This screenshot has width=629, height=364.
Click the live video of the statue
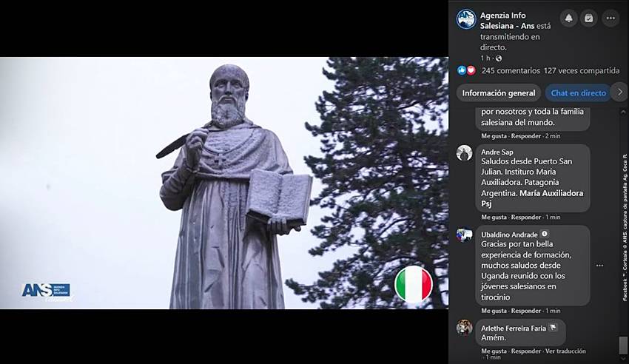pyautogui.click(x=224, y=183)
